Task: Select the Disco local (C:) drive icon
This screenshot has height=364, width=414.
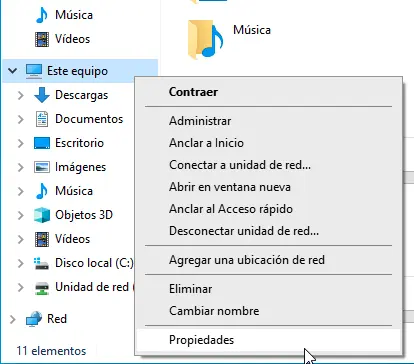Action: coord(42,263)
